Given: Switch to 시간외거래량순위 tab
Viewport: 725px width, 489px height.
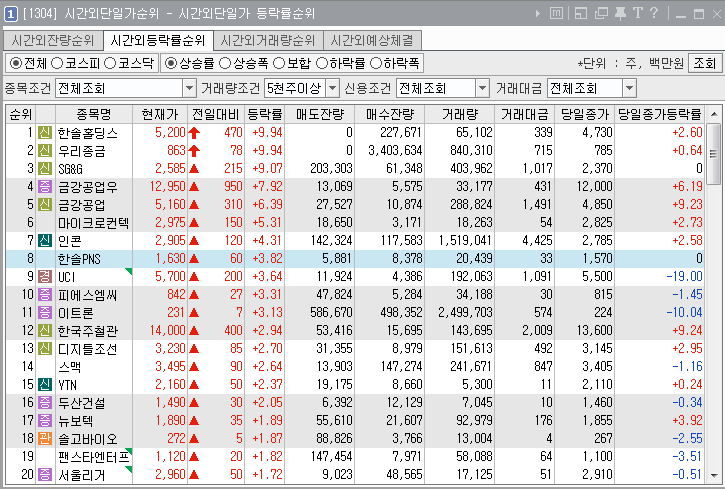Looking at the screenshot, I should tap(268, 41).
